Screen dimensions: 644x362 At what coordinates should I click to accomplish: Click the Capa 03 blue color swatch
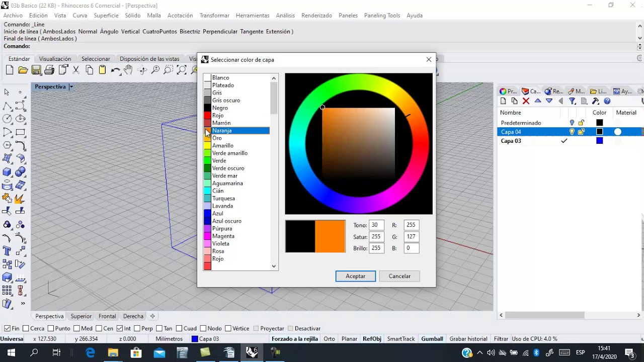point(599,141)
